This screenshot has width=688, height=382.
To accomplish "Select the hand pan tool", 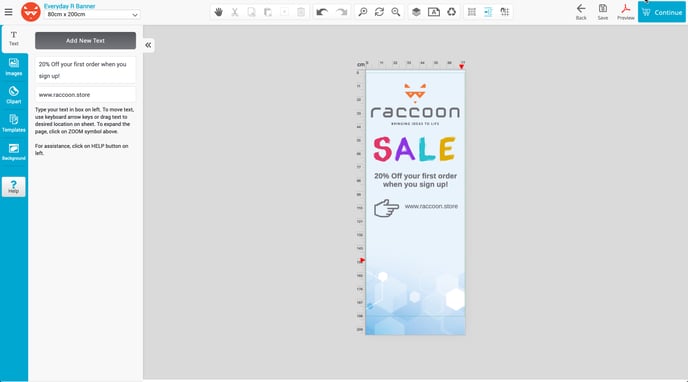I will coord(219,12).
